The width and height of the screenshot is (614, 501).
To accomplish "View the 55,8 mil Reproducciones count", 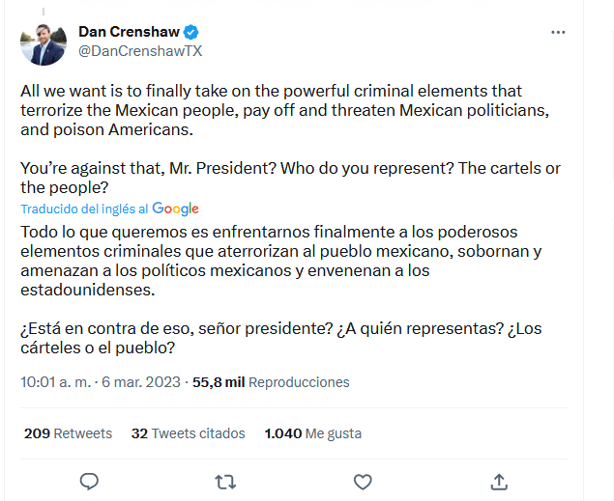I will (271, 382).
